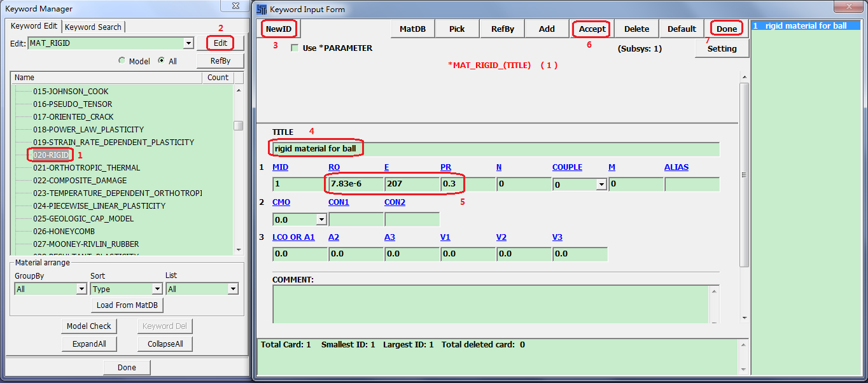Switch to the Keyword Edit tab
The image size is (868, 383).
[34, 26]
